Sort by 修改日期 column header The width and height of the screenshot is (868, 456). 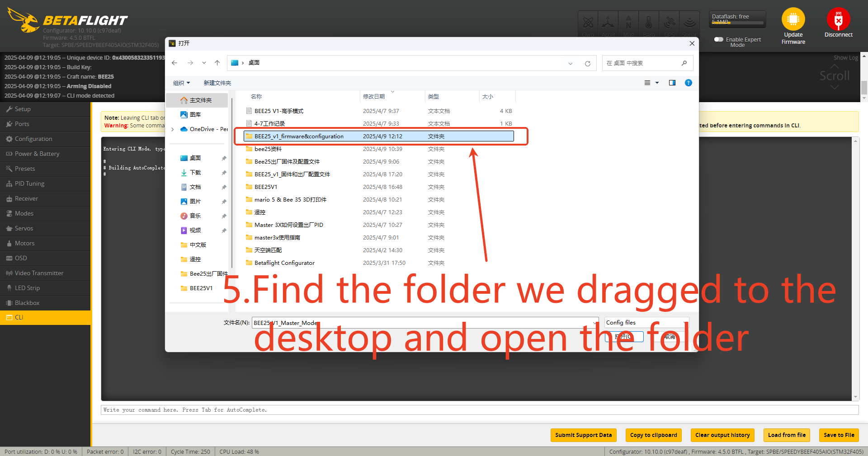(374, 97)
